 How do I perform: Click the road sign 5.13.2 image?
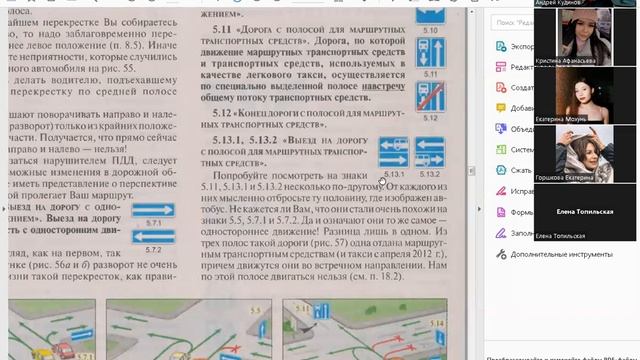coord(430,152)
